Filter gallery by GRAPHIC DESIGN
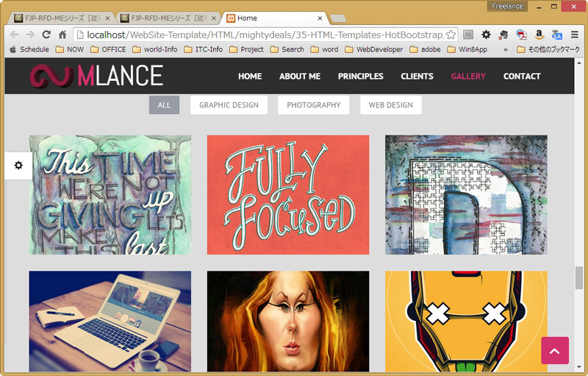 tap(229, 105)
